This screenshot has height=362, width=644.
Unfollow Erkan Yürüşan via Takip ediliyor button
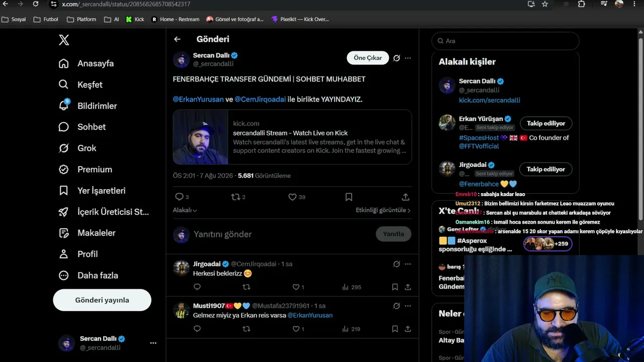pyautogui.click(x=546, y=123)
